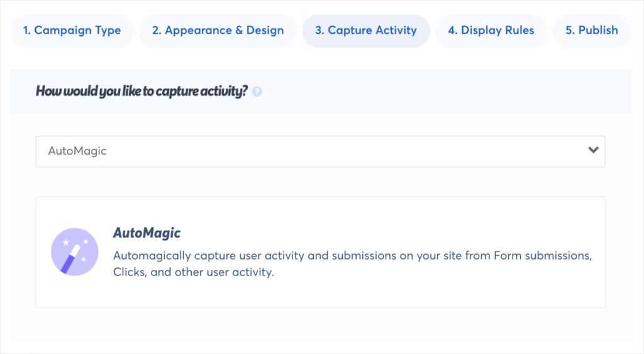The width and height of the screenshot is (644, 354).
Task: Click the number 5 in the Publish tab
Action: (x=569, y=30)
